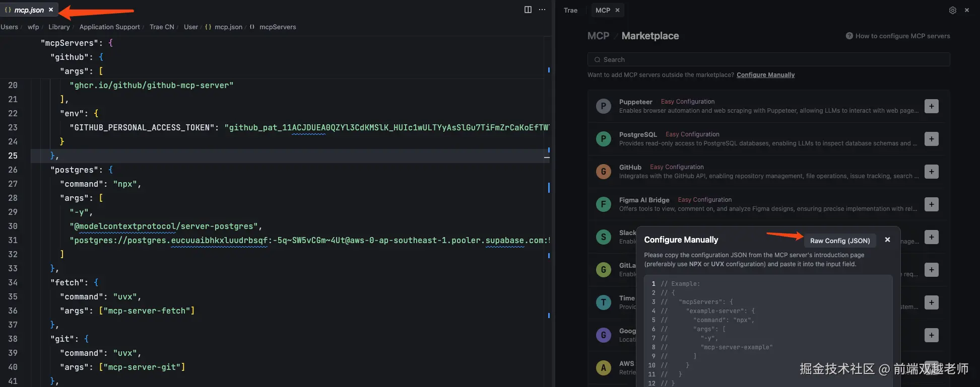Focus the Marketplace search field
This screenshot has height=387, width=980.
(x=768, y=59)
